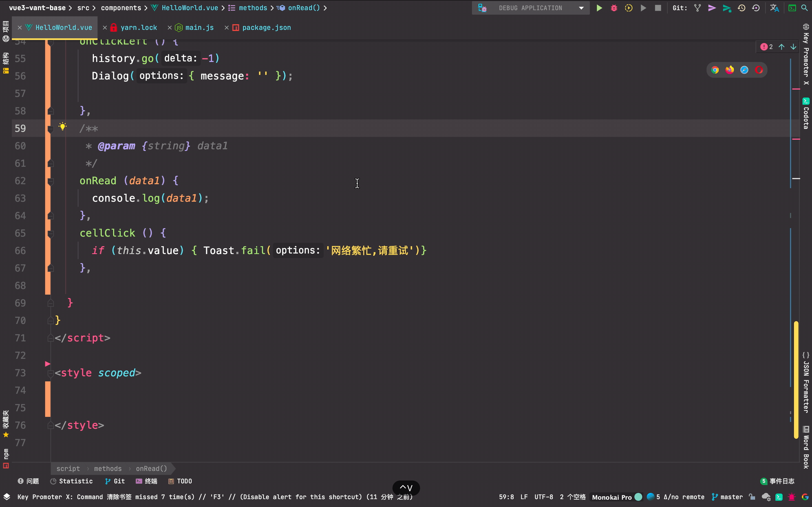Collapse the onRead method fold arrow
The image size is (812, 507).
[50, 181]
